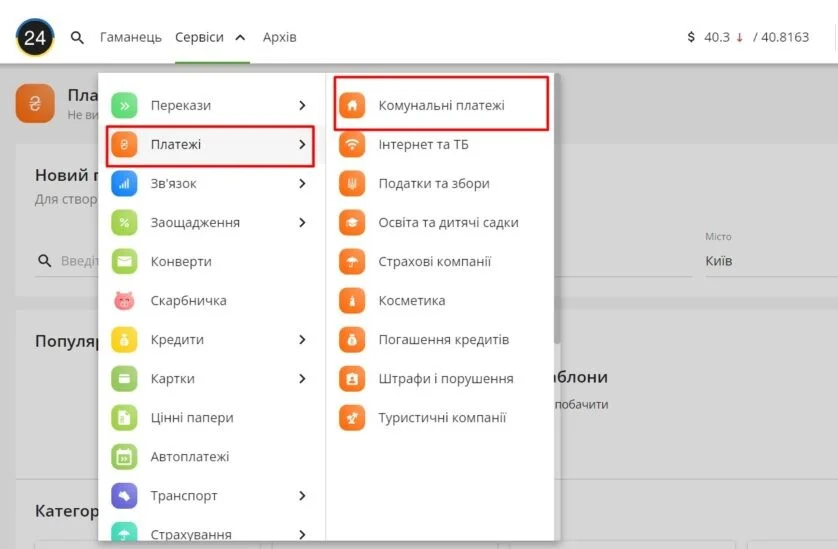Expand the Платежі submenu arrow
This screenshot has height=549, width=838.
pos(302,144)
